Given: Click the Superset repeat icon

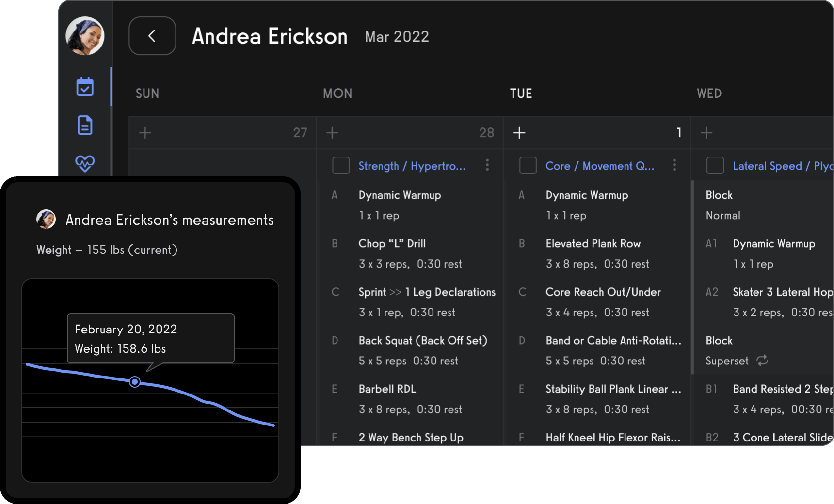Looking at the screenshot, I should pos(762,361).
